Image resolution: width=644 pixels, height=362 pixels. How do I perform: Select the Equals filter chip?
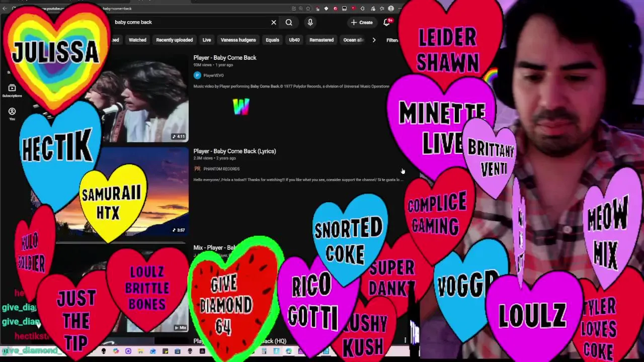pos(272,40)
